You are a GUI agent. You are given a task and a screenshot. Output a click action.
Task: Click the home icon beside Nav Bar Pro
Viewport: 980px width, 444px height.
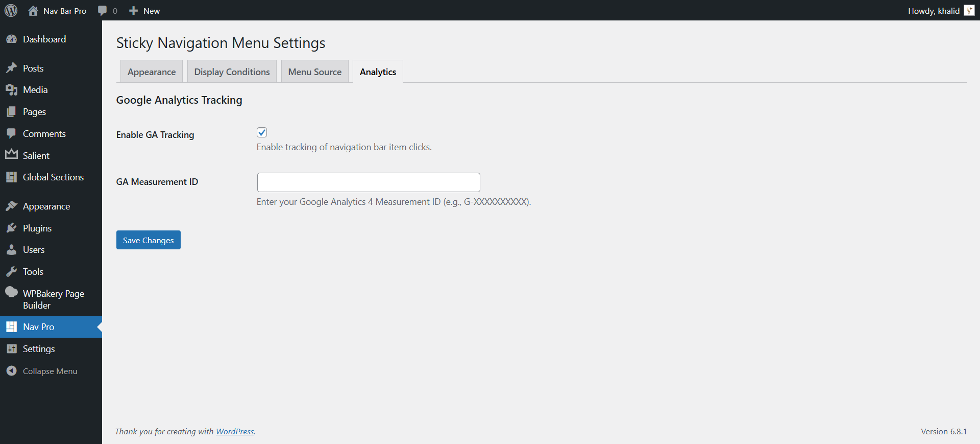point(33,11)
